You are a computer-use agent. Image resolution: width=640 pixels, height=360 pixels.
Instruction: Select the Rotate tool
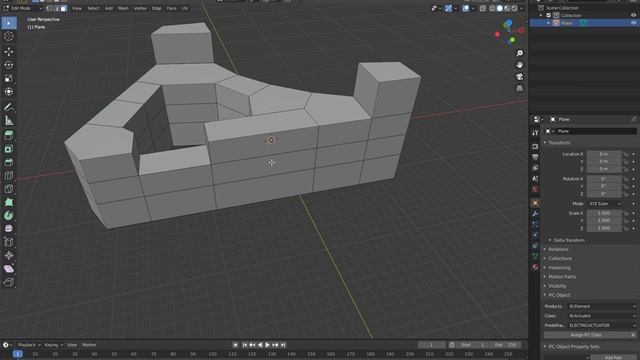[x=9, y=65]
